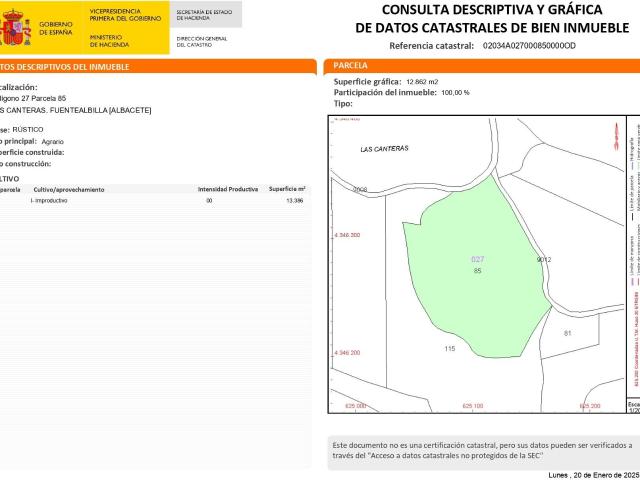640x480 pixels.
Task: Click the date Lunes, 20 de Enero de 2025
Action: tap(594, 475)
